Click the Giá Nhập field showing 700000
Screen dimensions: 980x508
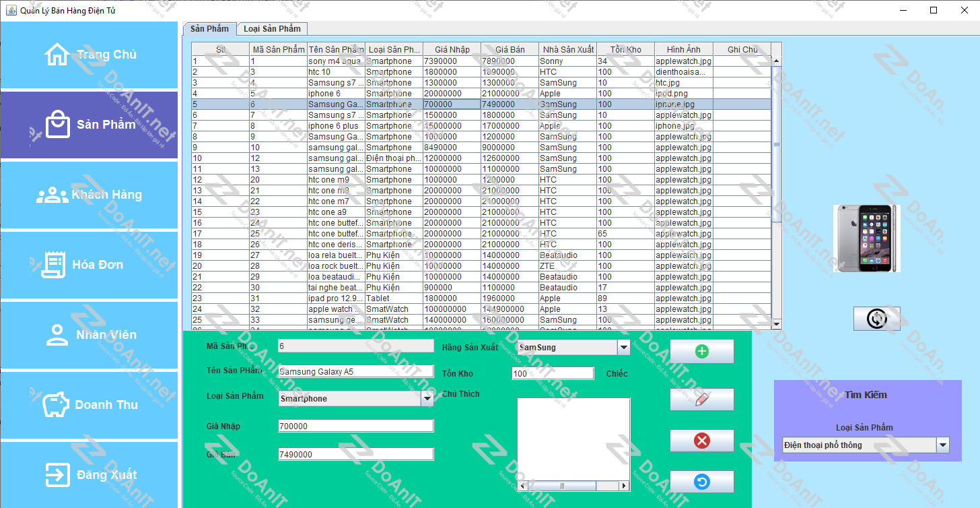(x=356, y=426)
